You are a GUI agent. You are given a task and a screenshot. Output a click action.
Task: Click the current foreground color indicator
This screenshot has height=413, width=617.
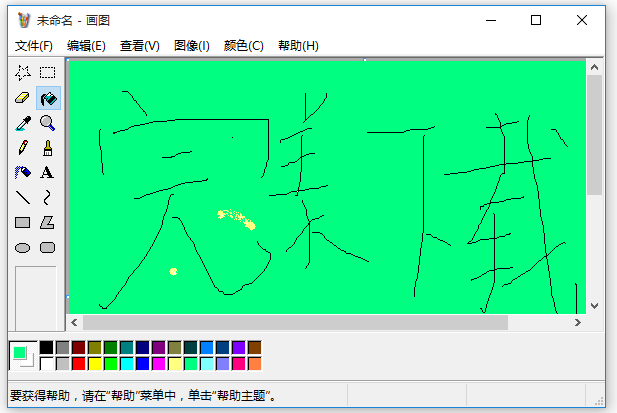point(19,352)
